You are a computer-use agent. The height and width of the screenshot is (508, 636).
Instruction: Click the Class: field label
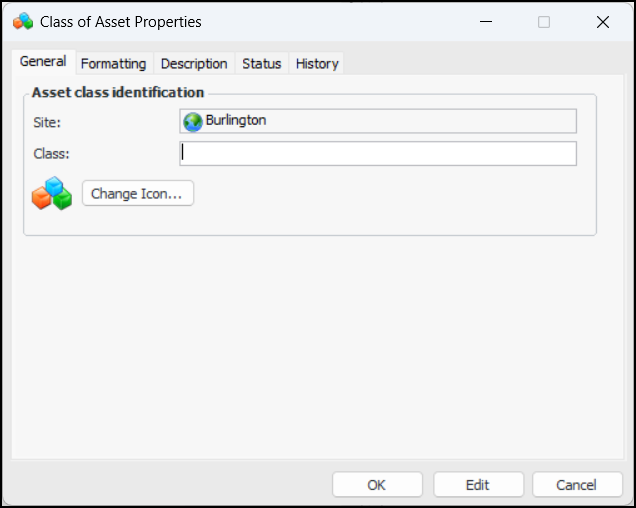(x=51, y=154)
